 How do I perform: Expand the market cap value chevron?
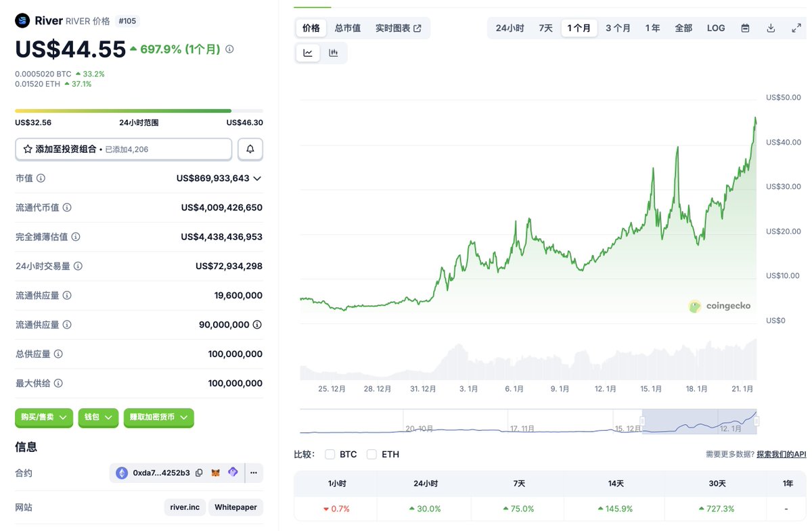pyautogui.click(x=257, y=179)
